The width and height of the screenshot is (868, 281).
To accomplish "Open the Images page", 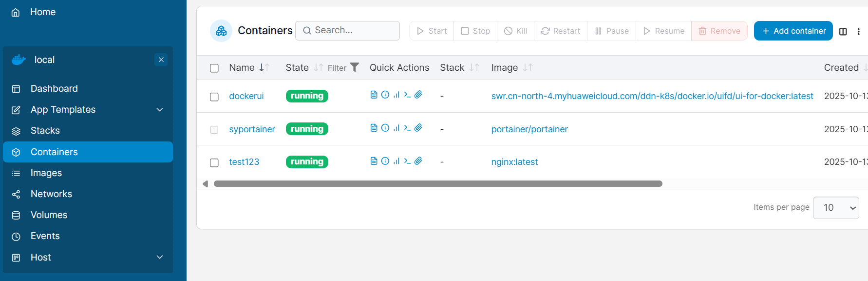I will tap(88, 173).
